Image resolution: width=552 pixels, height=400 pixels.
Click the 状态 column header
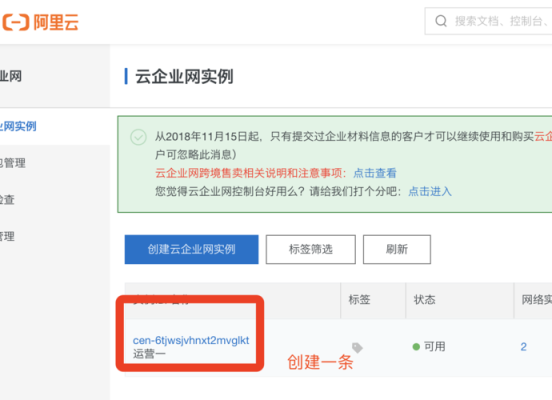(x=425, y=300)
